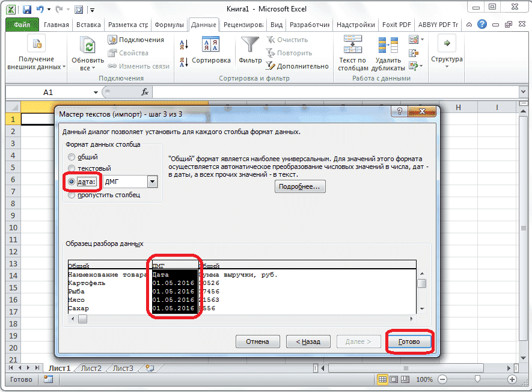Switch to the Формулы ribbon tab
Image resolution: width=532 pixels, height=392 pixels.
click(169, 25)
